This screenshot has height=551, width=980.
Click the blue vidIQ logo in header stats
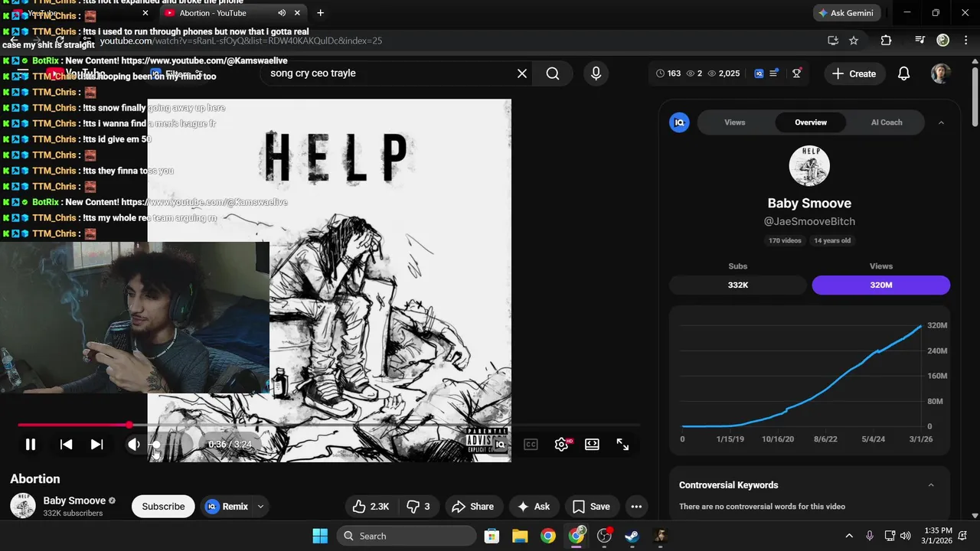(759, 73)
